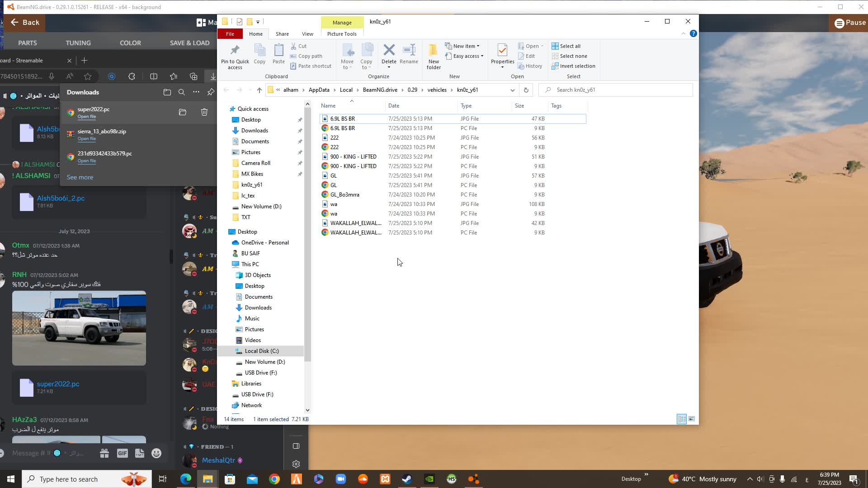Click the Delete icon in the ribbon
The height and width of the screenshot is (488, 868).
pos(389,50)
